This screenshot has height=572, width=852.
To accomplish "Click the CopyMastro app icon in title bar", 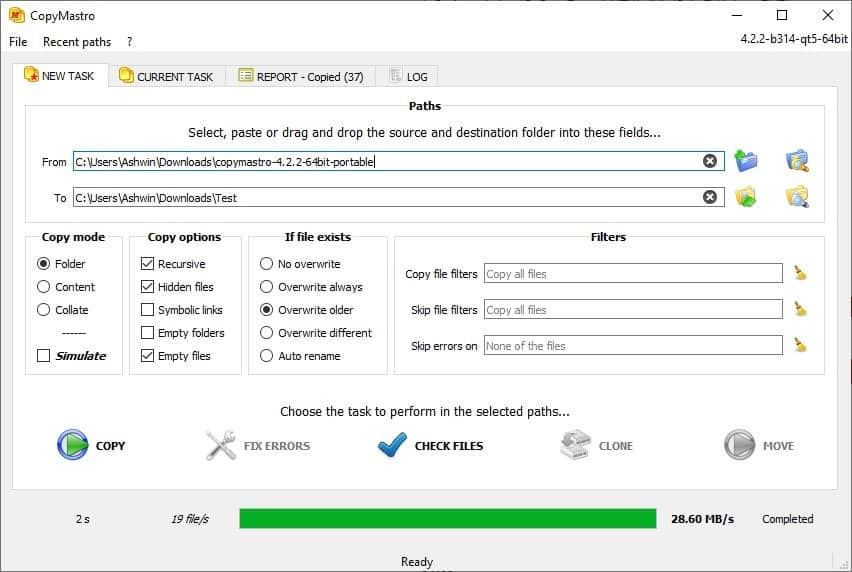I will [x=17, y=15].
